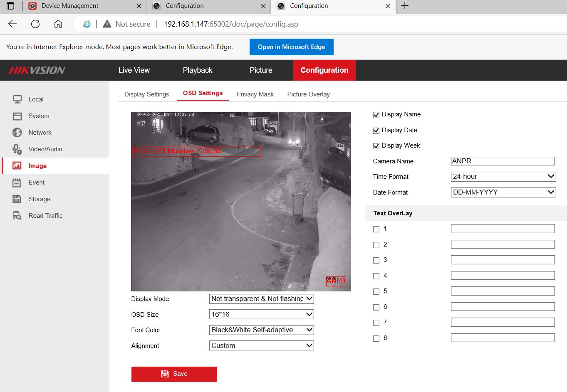Viewport: 567px width, 392px height.
Task: Click the Event calendar icon
Action: [x=17, y=182]
